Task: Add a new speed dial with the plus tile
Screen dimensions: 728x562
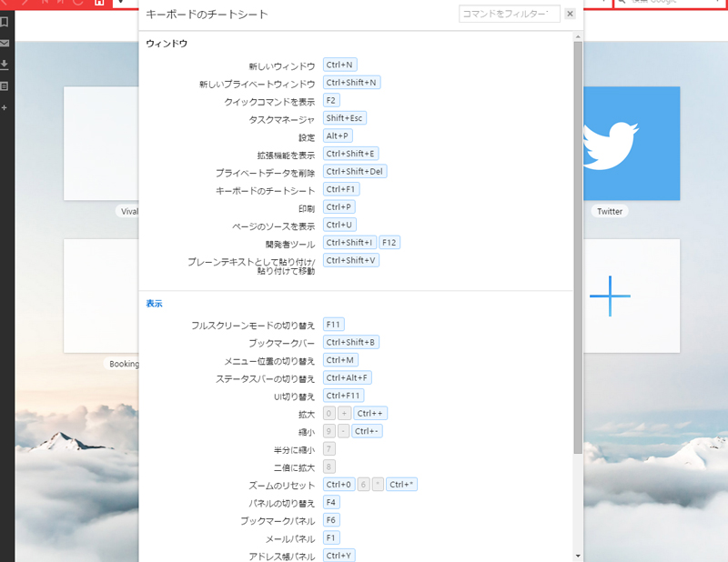Action: [x=632, y=296]
